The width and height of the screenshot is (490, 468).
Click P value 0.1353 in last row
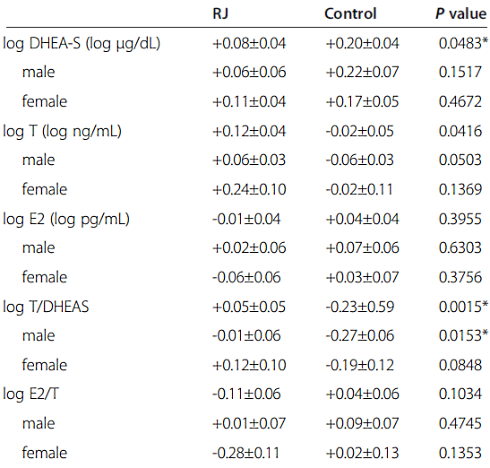(460, 453)
